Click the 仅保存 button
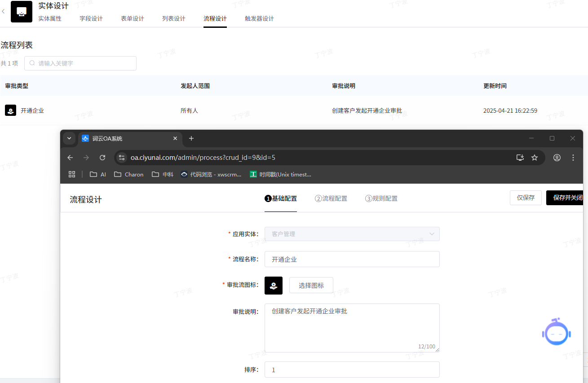Image resolution: width=588 pixels, height=383 pixels. tap(526, 198)
